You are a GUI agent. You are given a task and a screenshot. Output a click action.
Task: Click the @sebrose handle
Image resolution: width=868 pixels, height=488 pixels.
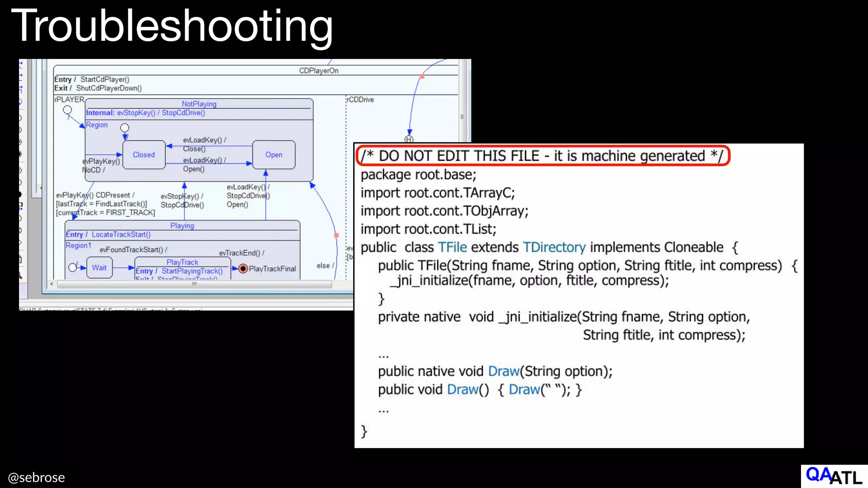(x=36, y=477)
